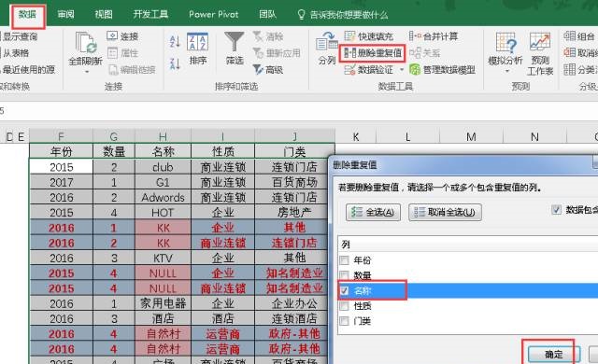The width and height of the screenshot is (598, 364).
Task: Click the 连锁酒店 cell
Action: coord(294,318)
